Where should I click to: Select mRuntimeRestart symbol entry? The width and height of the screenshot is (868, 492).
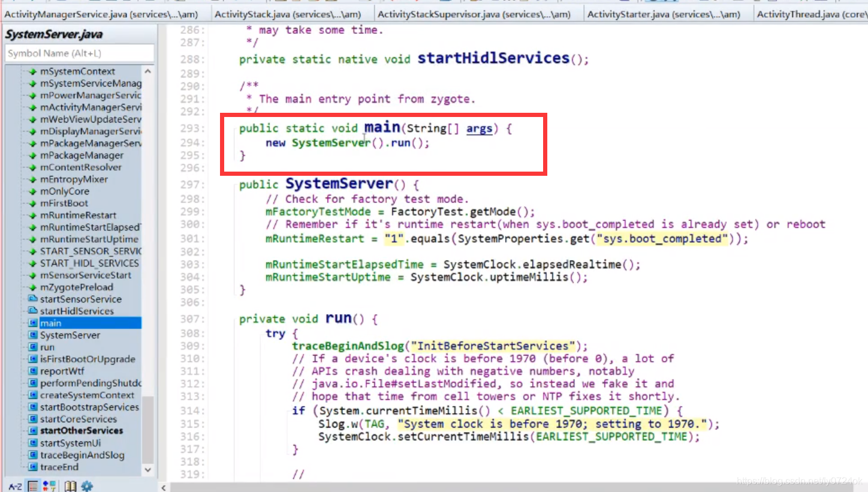79,215
